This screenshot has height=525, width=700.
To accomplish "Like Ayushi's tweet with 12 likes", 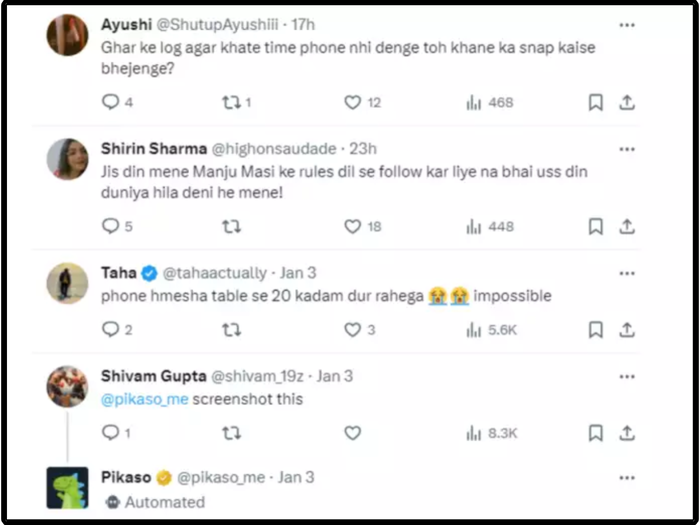I will pos(352,102).
